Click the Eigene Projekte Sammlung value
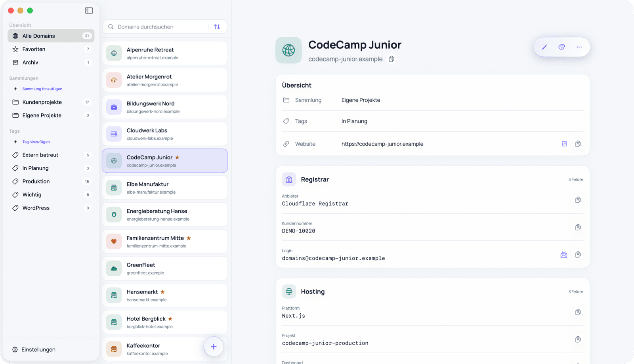This screenshot has width=634, height=364. (x=361, y=100)
